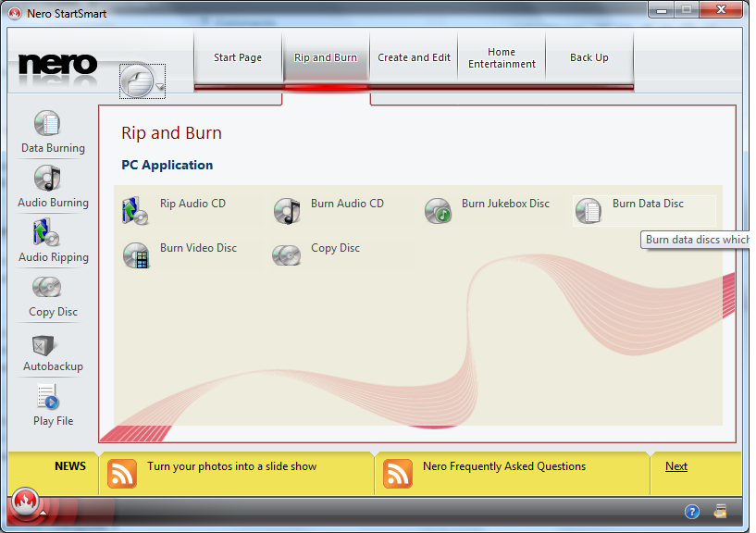756x533 pixels.
Task: Click the Burn Video Disc icon
Action: pos(136,255)
